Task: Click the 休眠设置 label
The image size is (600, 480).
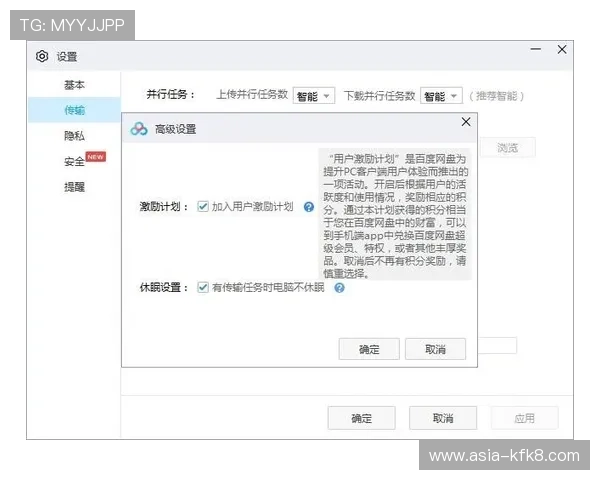Action: (x=164, y=287)
